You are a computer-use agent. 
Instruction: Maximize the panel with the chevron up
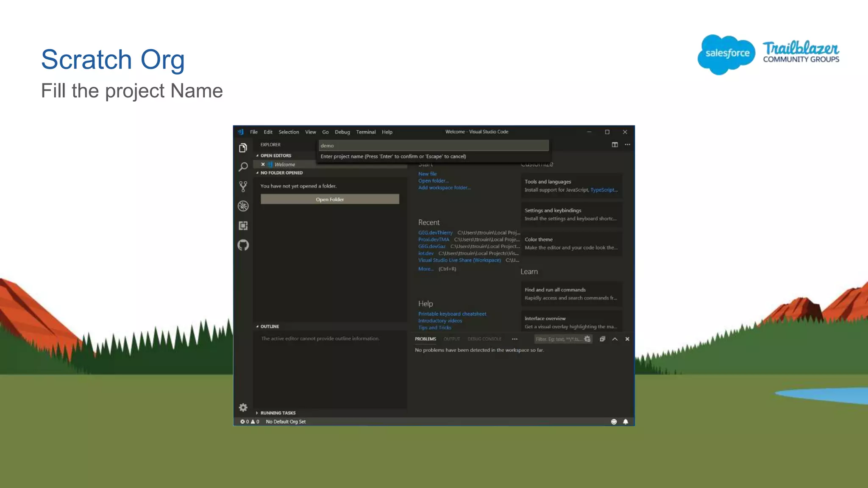pos(615,339)
